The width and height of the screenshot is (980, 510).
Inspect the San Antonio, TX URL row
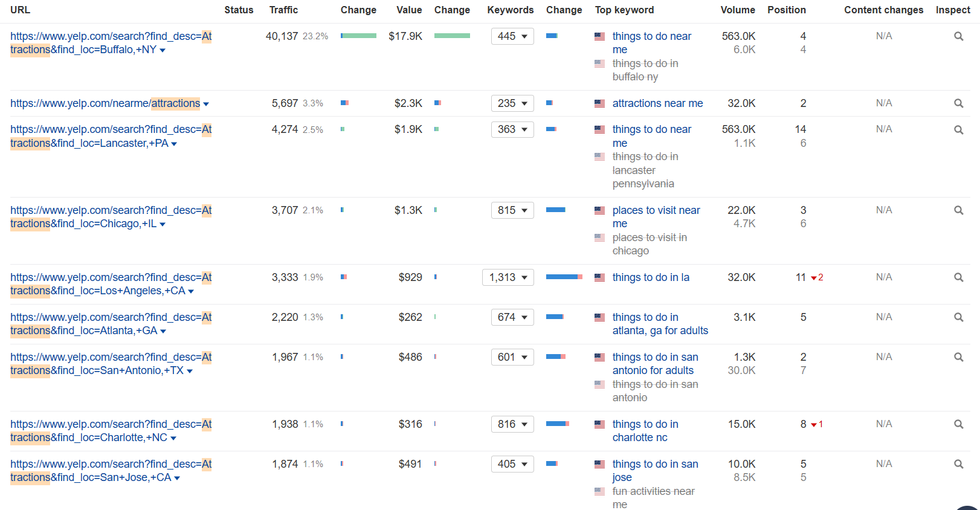[958, 357]
